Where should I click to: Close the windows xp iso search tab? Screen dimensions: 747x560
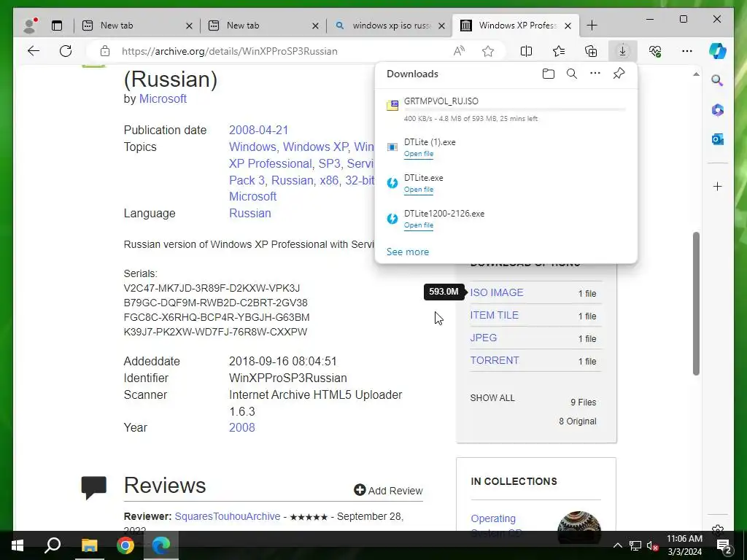click(x=441, y=26)
